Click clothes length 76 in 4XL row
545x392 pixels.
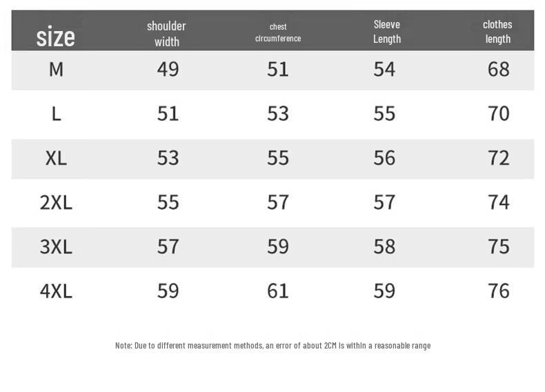(498, 291)
